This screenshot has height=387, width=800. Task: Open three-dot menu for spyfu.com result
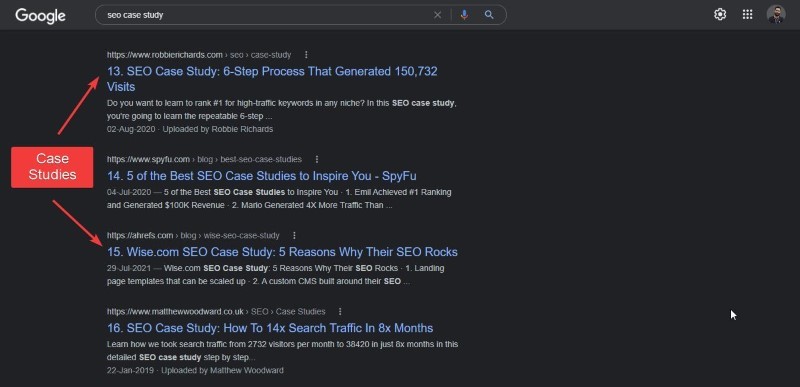click(316, 159)
